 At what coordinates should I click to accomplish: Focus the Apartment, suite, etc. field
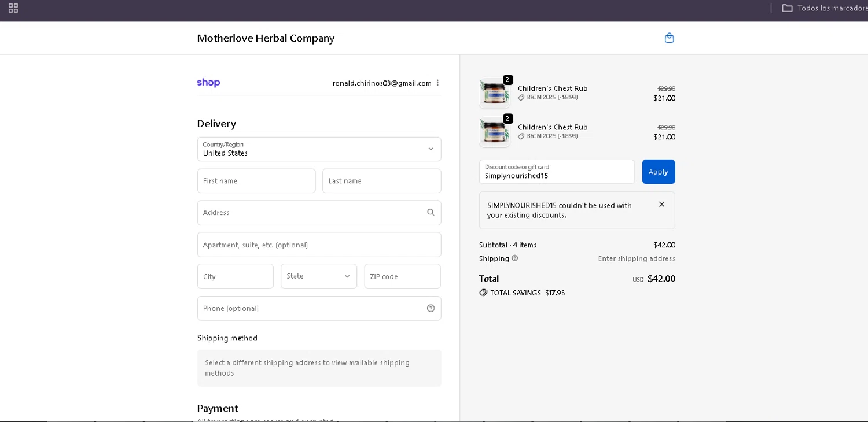tap(319, 245)
